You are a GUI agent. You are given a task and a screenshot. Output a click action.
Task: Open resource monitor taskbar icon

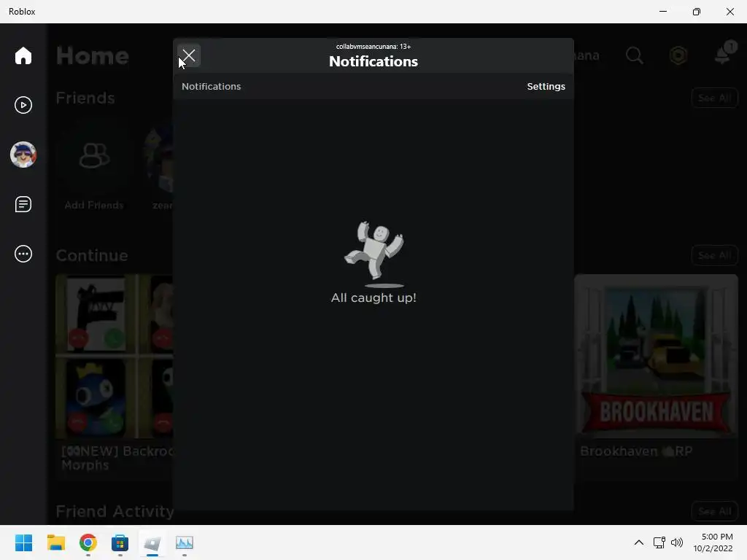[x=185, y=542]
